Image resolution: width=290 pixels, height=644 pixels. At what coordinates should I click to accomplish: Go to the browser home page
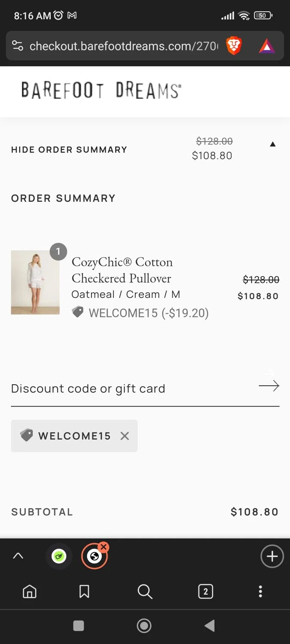[30, 592]
